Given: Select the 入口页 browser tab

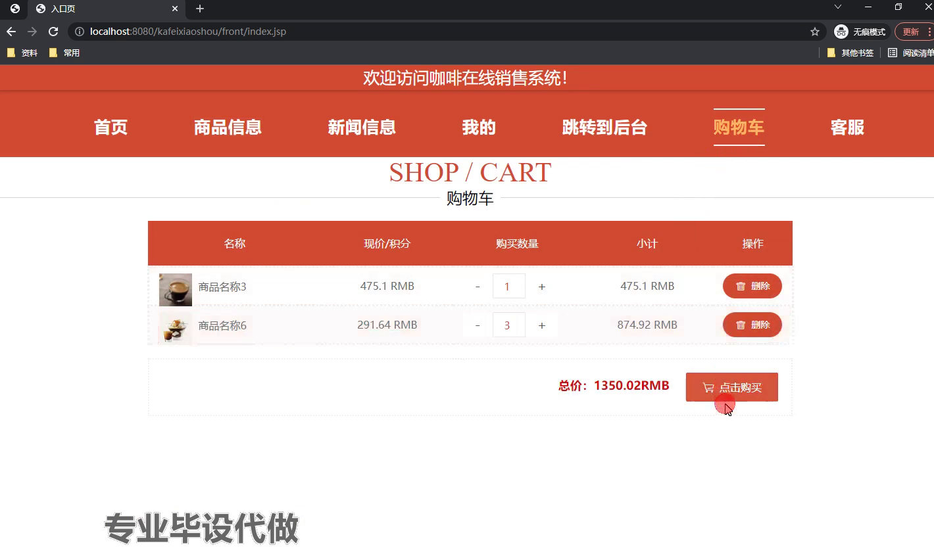Looking at the screenshot, I should pos(105,9).
